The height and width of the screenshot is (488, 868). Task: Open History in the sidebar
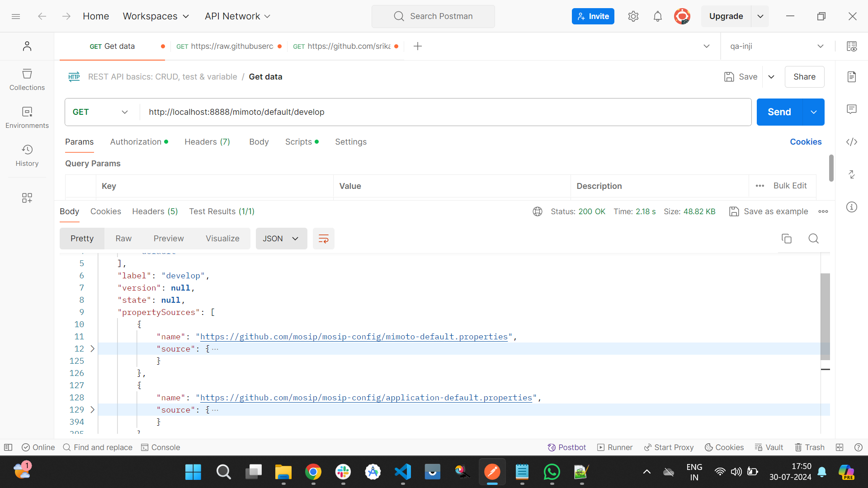coord(27,155)
